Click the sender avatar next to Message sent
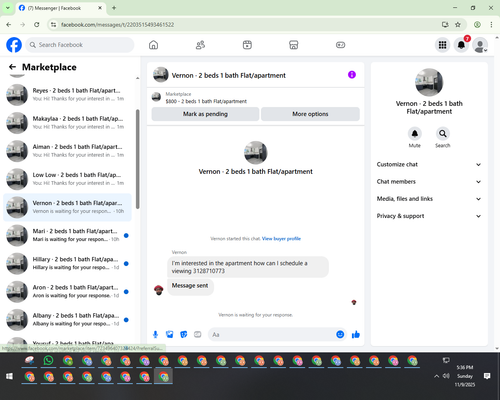Viewport: 500px width, 400px height. (x=159, y=290)
